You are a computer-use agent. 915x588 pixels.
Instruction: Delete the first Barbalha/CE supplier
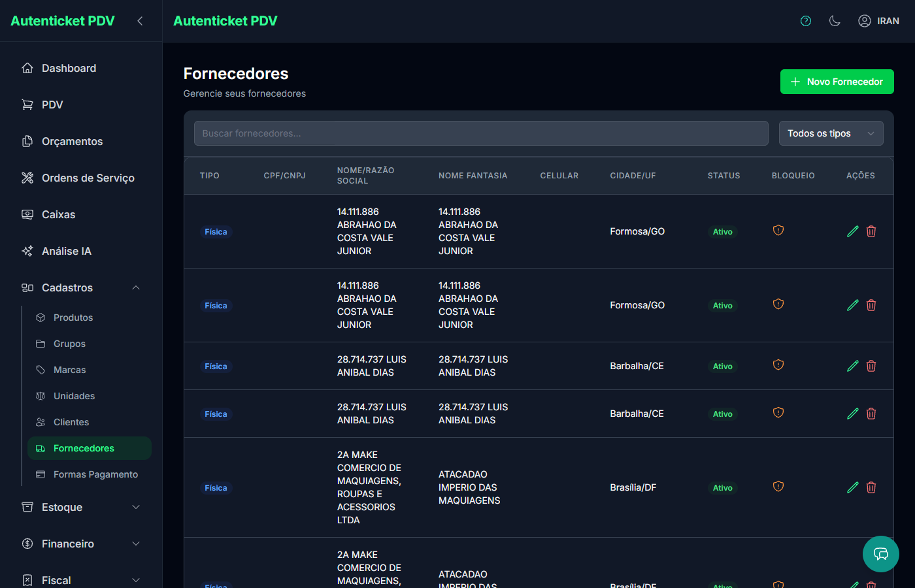[x=871, y=366]
